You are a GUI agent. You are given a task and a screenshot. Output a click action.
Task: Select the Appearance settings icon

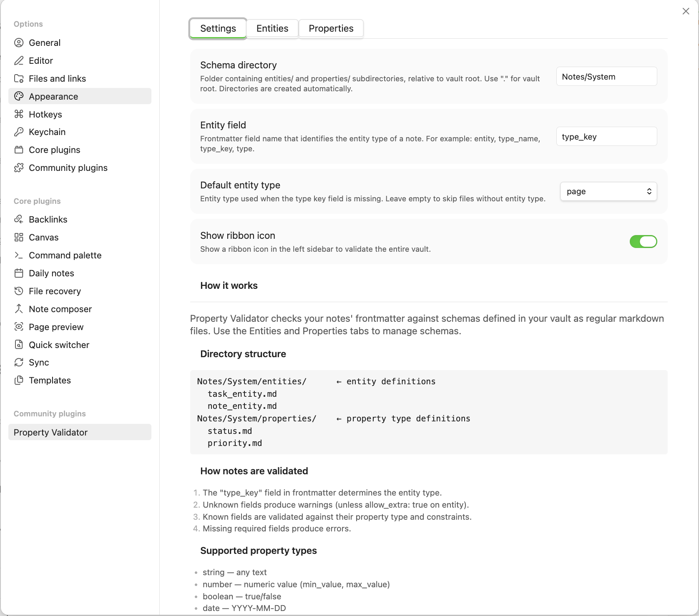pos(19,96)
